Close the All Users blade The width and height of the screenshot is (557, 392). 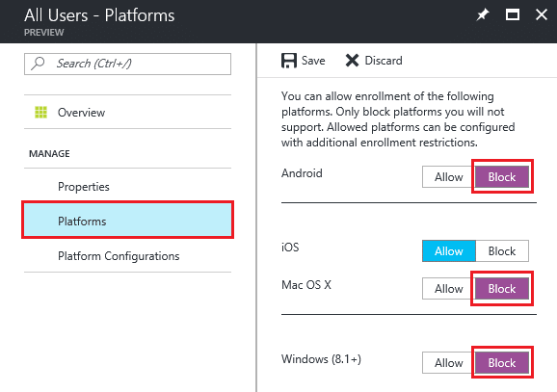542,14
